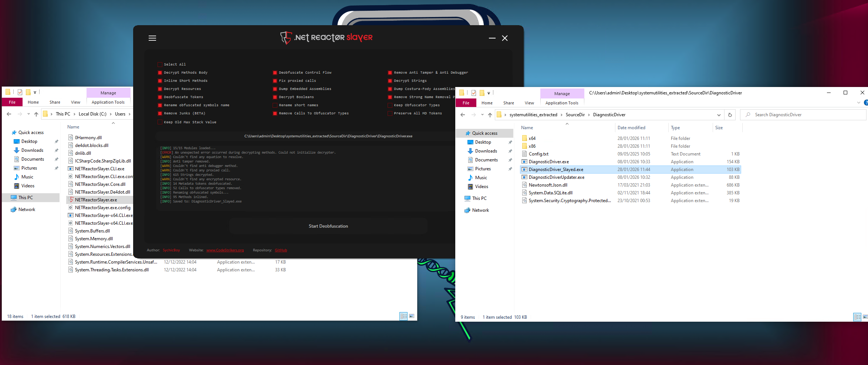Expand chevron after SourceDir in breadcrumb

coord(589,115)
